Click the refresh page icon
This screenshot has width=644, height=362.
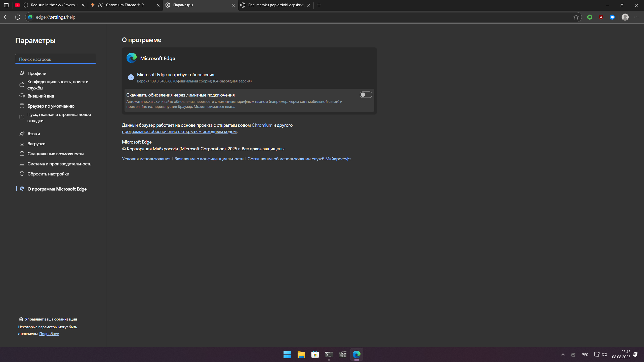click(x=18, y=17)
